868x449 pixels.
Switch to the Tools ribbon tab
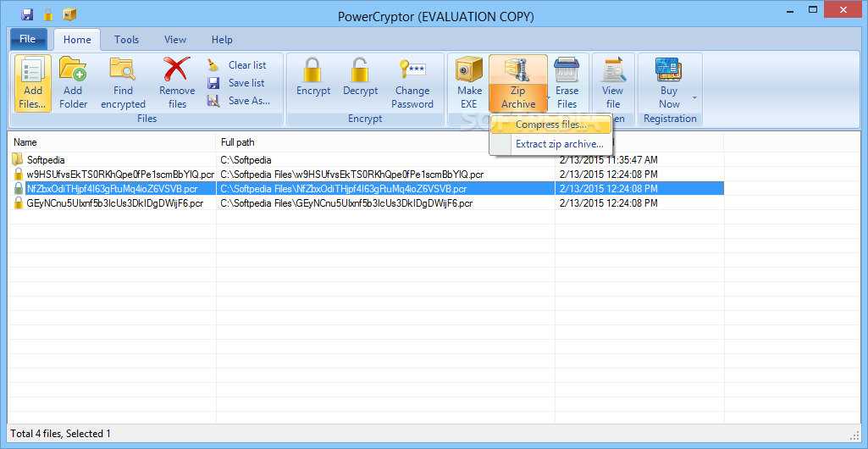pyautogui.click(x=127, y=39)
